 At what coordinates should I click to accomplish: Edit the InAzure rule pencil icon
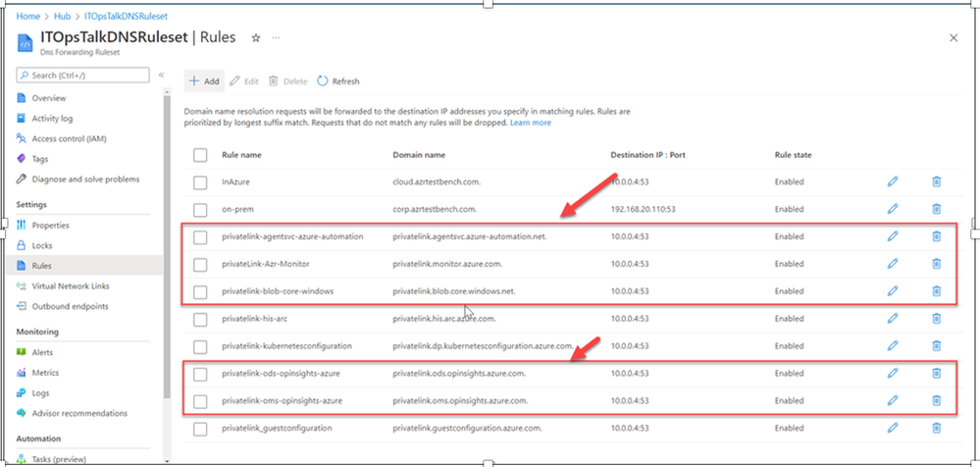tap(893, 182)
